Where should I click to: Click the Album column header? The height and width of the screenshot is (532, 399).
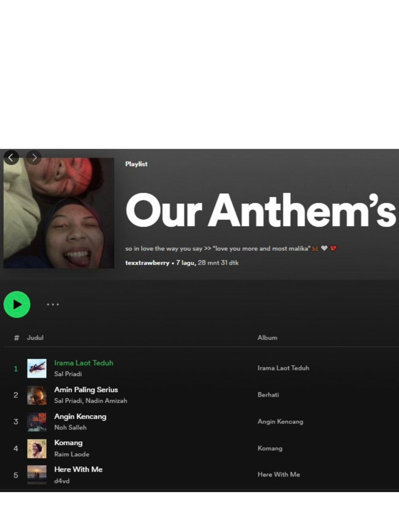[267, 338]
